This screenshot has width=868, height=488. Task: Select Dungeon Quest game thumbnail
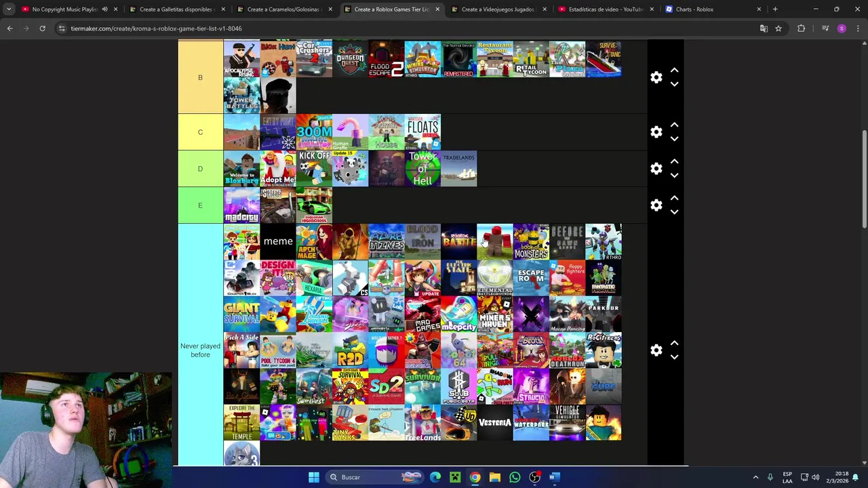click(350, 59)
